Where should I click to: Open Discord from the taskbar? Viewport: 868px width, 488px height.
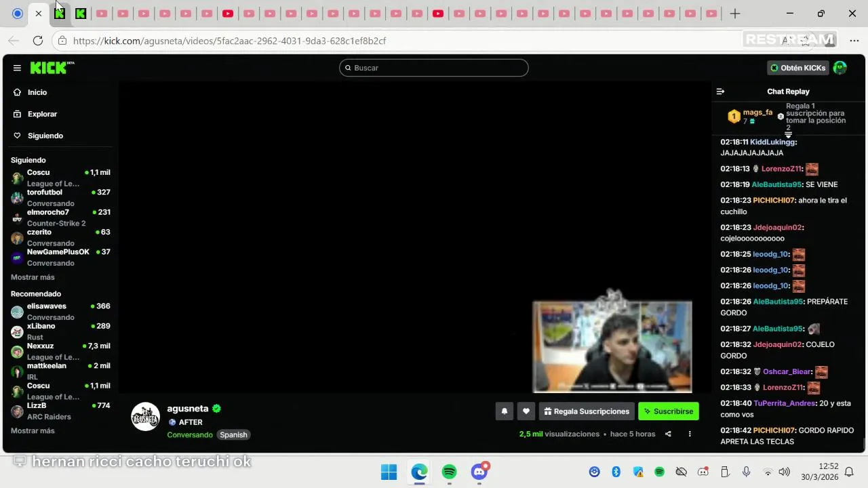pos(479,472)
